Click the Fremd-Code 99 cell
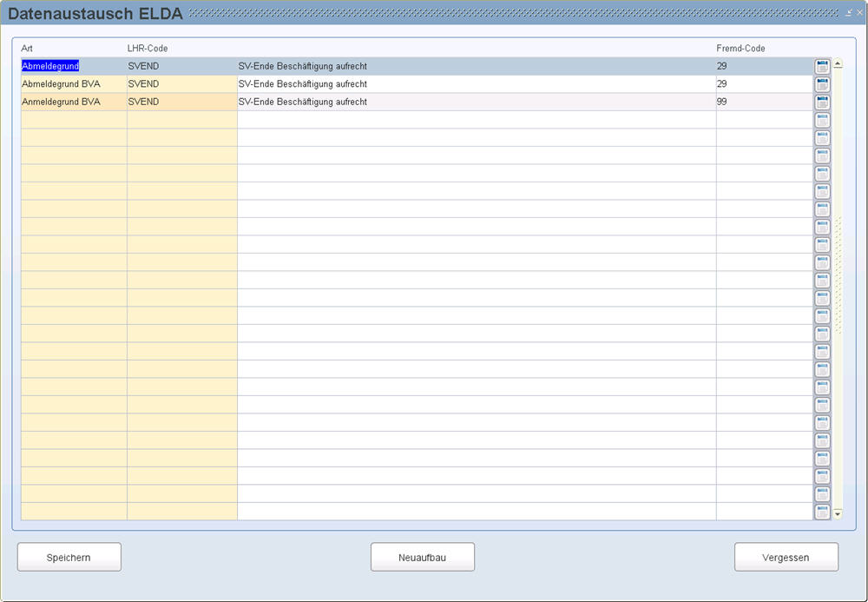The height and width of the screenshot is (602, 868). tap(764, 102)
